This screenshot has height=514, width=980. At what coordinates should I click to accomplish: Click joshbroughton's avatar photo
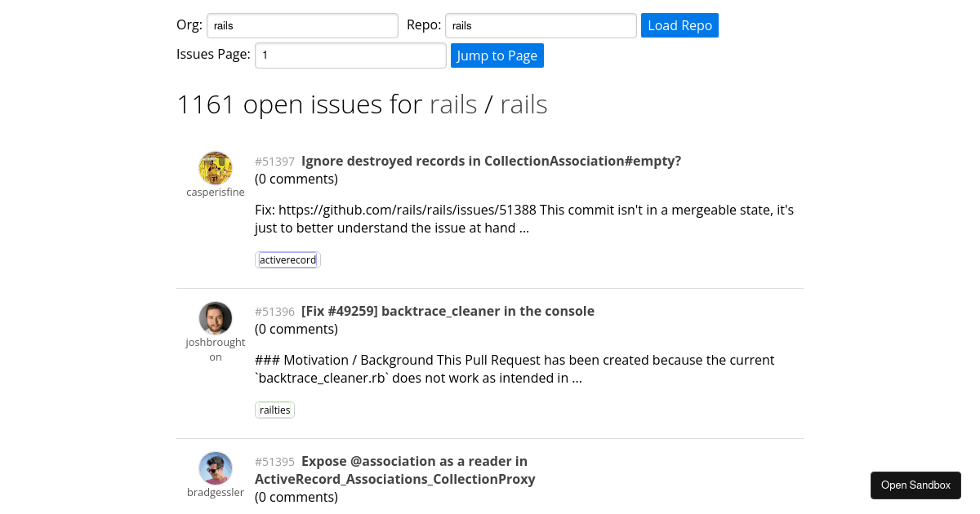coord(216,318)
